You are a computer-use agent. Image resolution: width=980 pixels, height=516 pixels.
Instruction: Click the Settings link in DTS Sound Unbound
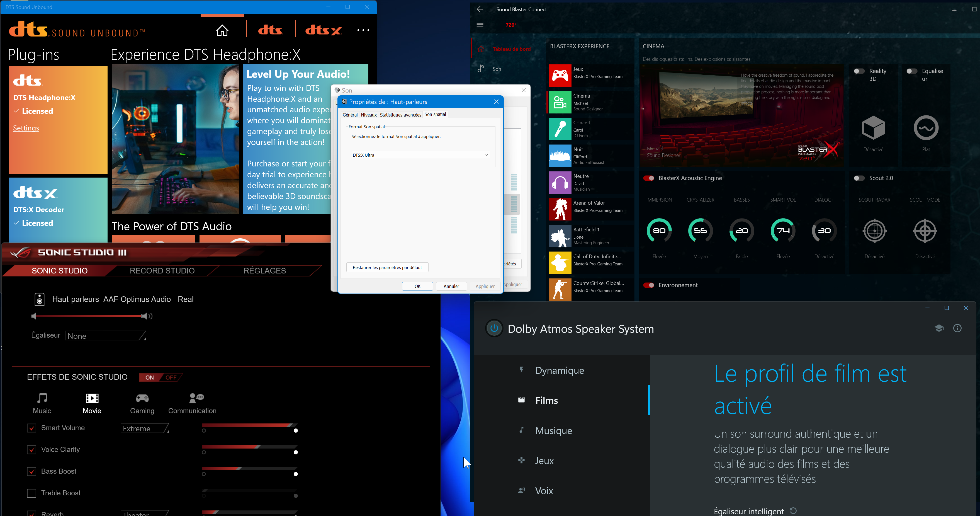pos(26,128)
